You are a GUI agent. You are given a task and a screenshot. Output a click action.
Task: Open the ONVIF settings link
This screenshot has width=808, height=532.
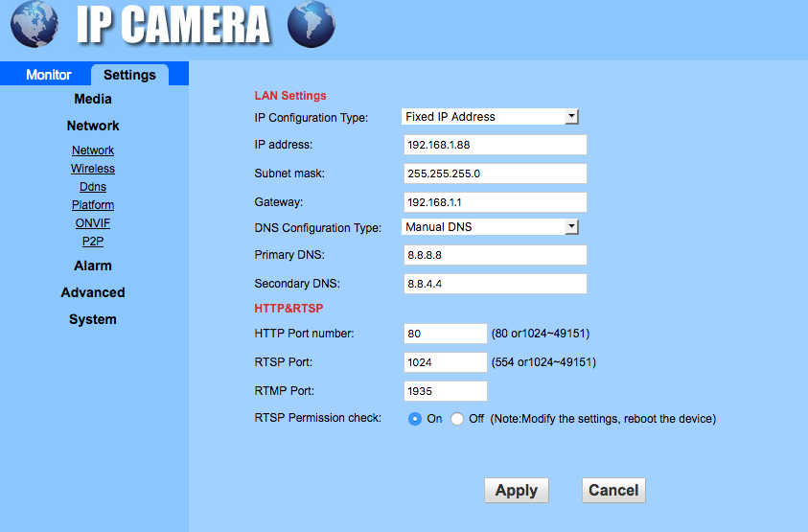click(x=93, y=223)
